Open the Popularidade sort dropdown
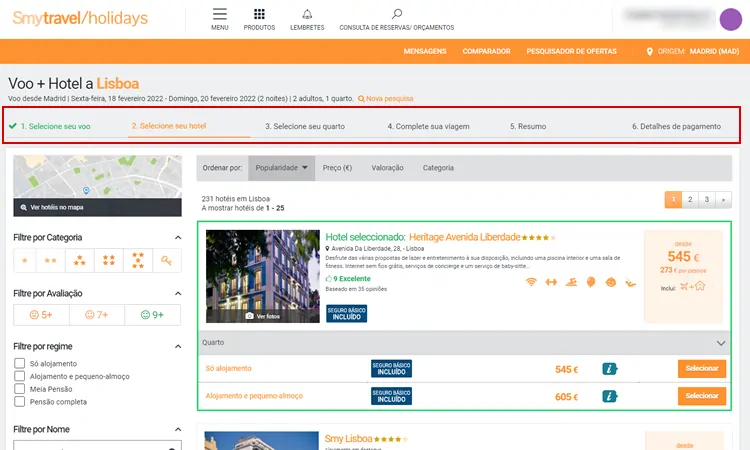The width and height of the screenshot is (750, 450). coord(281,168)
